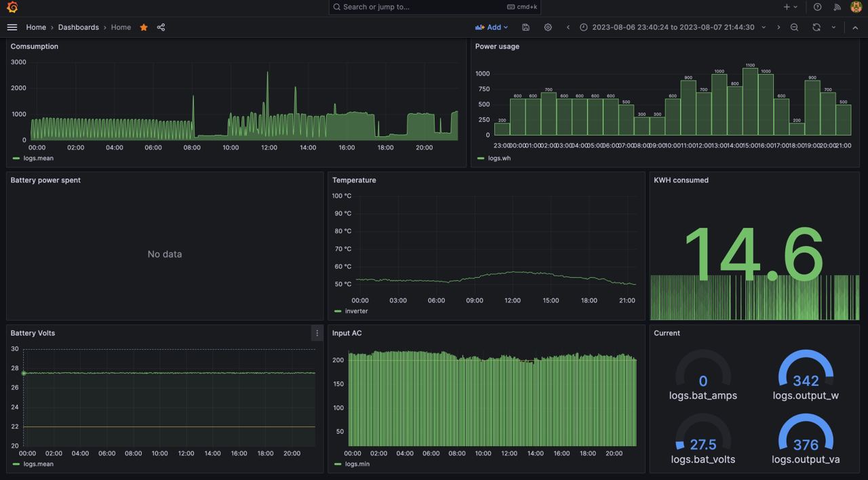Toggle logs.mean series label in Battery Volts legend
This screenshot has height=480, width=868.
[39, 464]
